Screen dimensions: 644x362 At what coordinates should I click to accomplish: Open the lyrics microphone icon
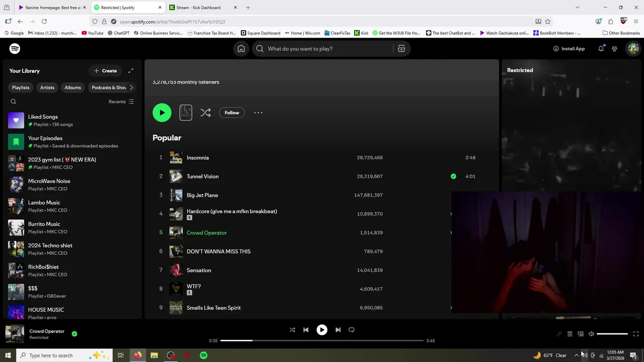click(x=559, y=334)
